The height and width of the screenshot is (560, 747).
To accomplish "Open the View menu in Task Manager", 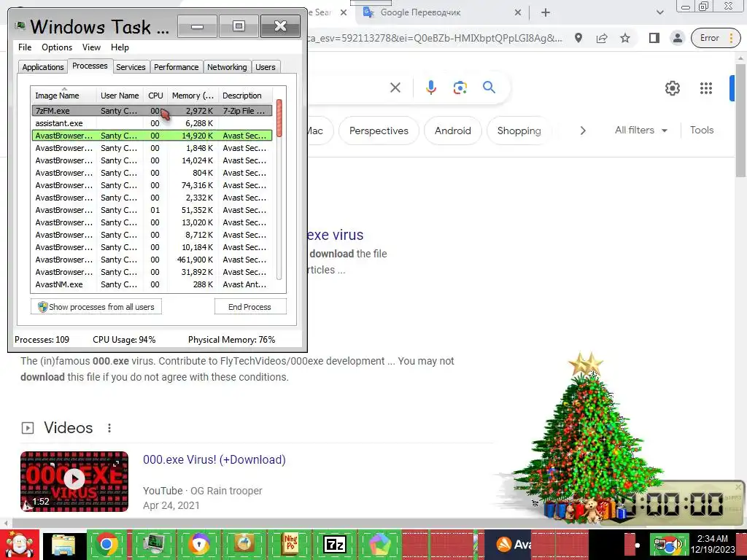I will [x=91, y=47].
